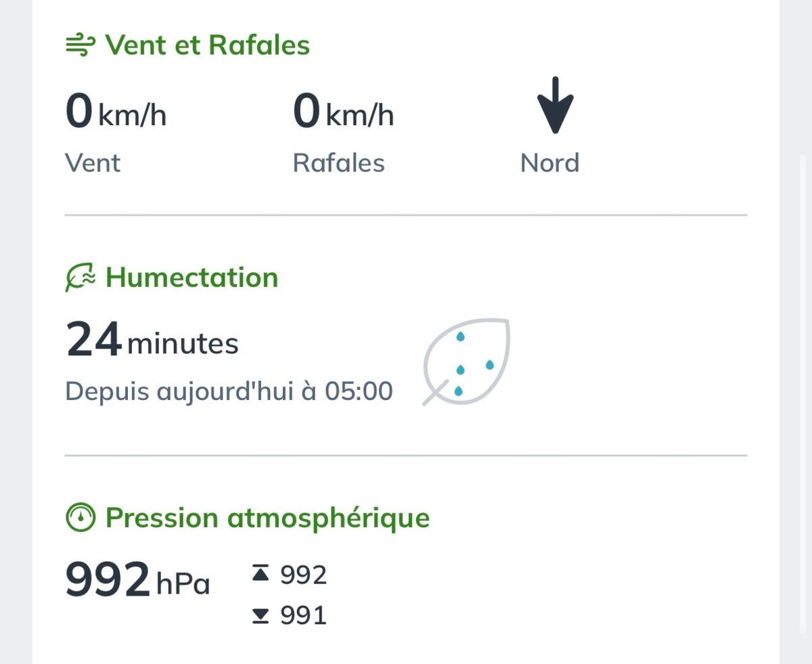This screenshot has height=664, width=812.
Task: Click the maximum pressure up-arrow icon
Action: pyautogui.click(x=261, y=575)
